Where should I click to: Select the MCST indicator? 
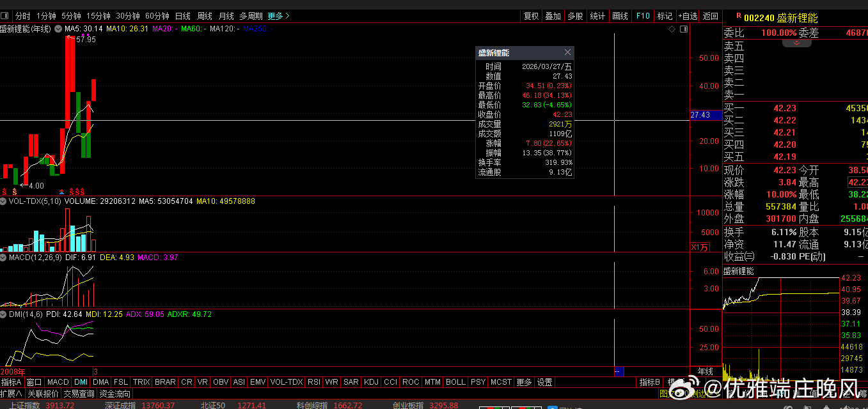click(501, 382)
